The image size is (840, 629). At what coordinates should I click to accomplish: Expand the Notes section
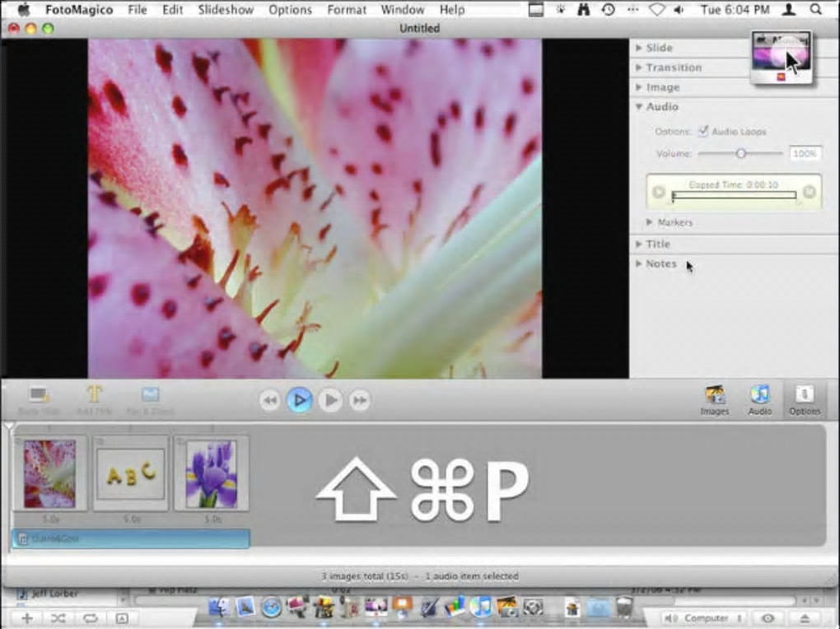639,263
